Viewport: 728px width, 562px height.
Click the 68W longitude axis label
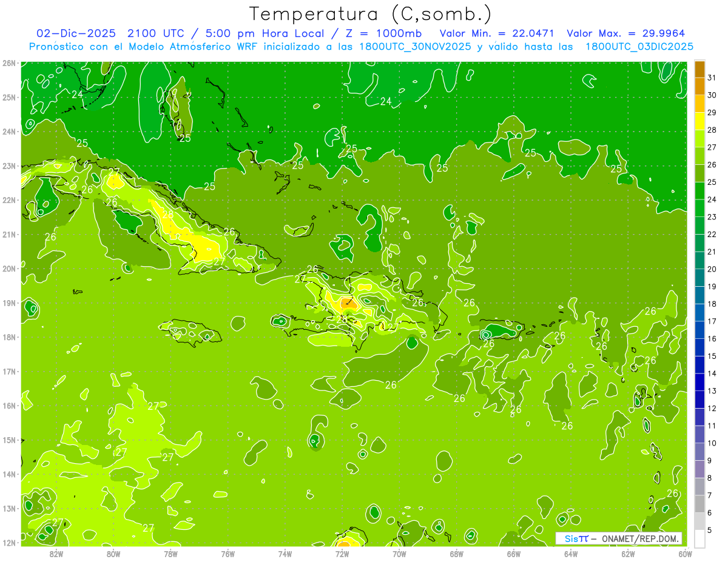click(x=456, y=553)
